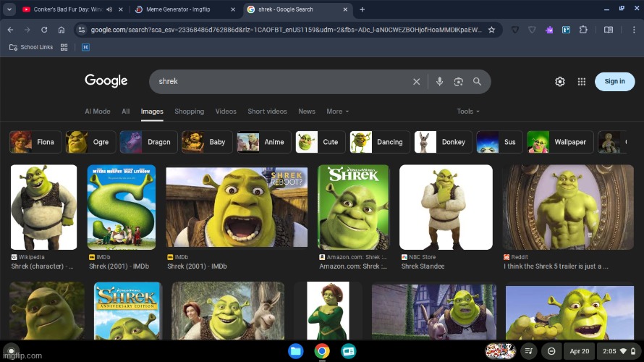Switch to the Videos tab
The height and width of the screenshot is (362, 644).
click(x=226, y=111)
